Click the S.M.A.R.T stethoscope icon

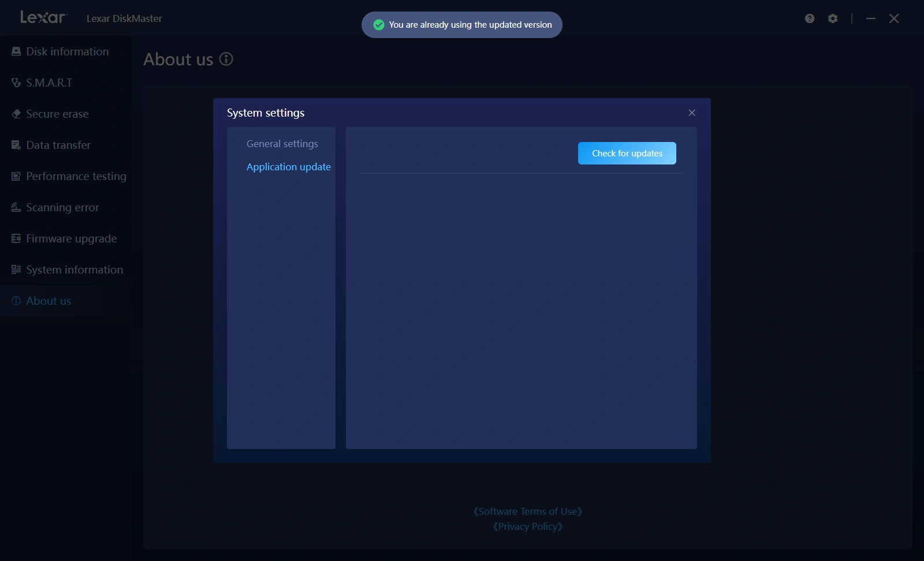[16, 83]
